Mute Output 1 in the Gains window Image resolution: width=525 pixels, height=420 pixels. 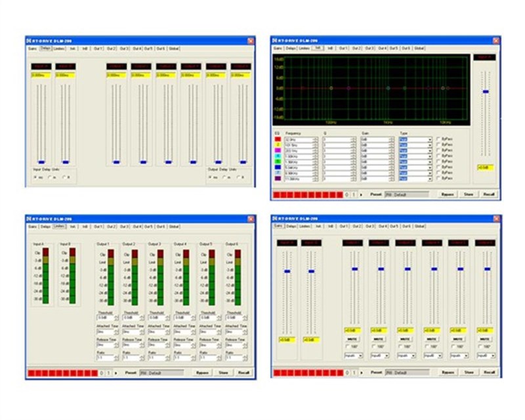click(352, 339)
